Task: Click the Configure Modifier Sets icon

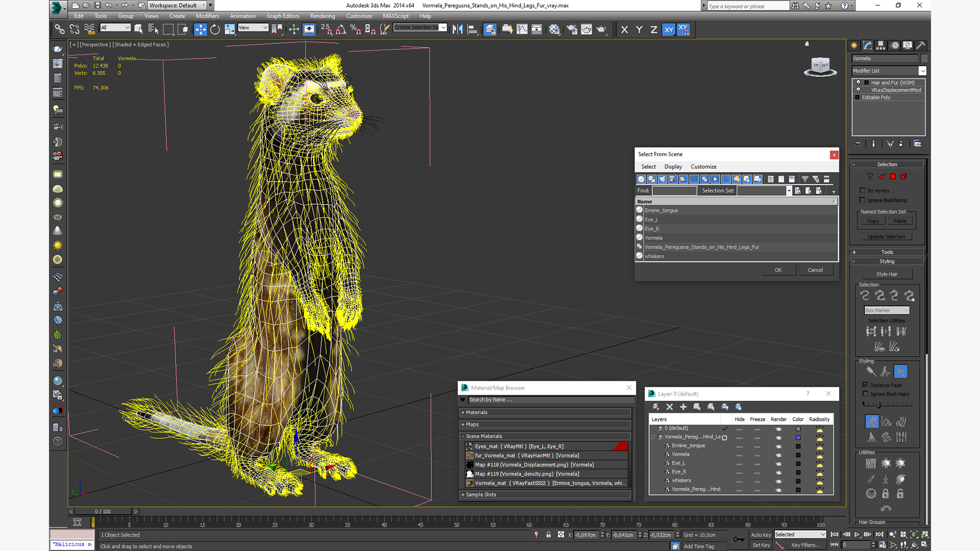Action: click(x=917, y=144)
